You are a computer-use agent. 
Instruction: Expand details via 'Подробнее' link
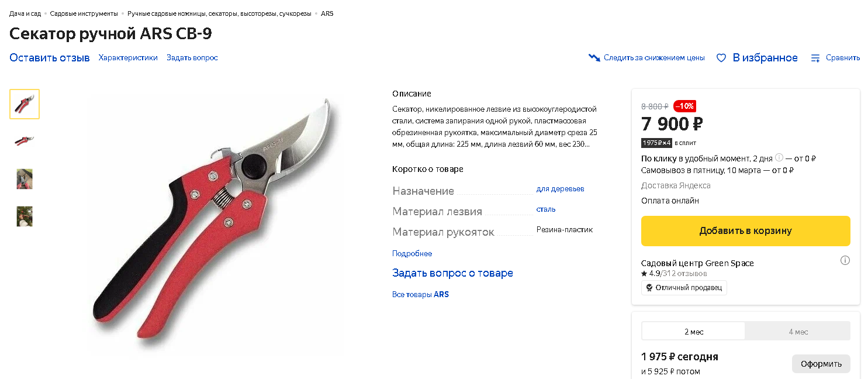412,254
